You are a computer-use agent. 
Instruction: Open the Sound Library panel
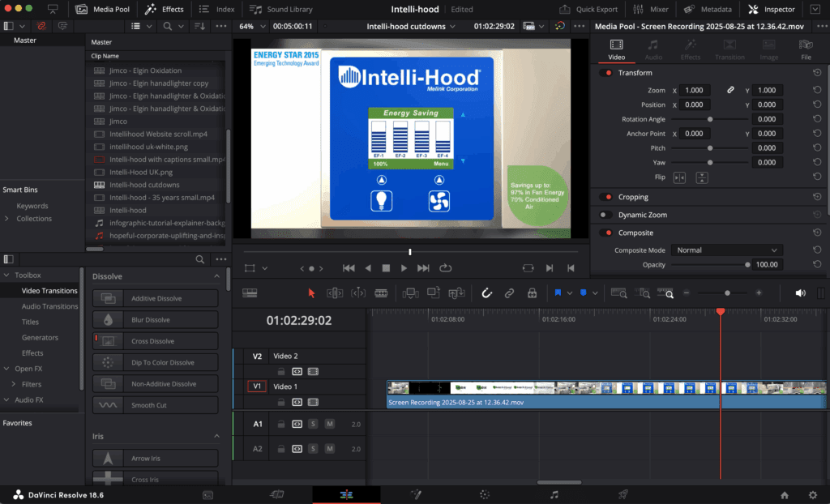pyautogui.click(x=280, y=10)
